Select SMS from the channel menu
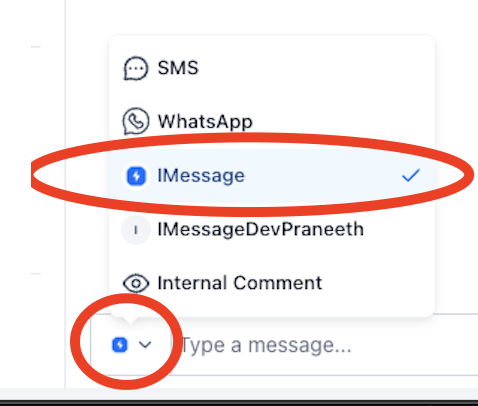Image resolution: width=478 pixels, height=406 pixels. 272,68
